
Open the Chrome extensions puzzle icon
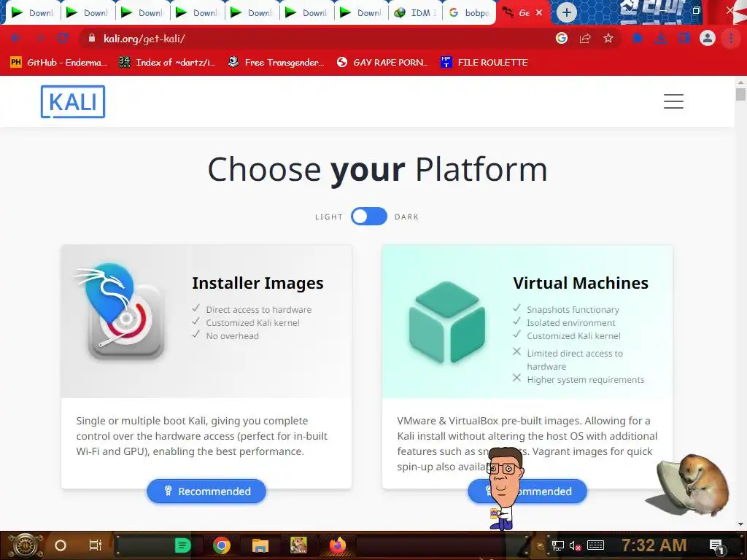tap(638, 38)
